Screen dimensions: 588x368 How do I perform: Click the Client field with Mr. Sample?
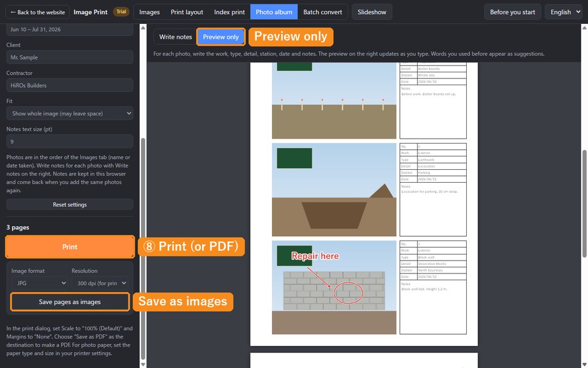click(70, 58)
